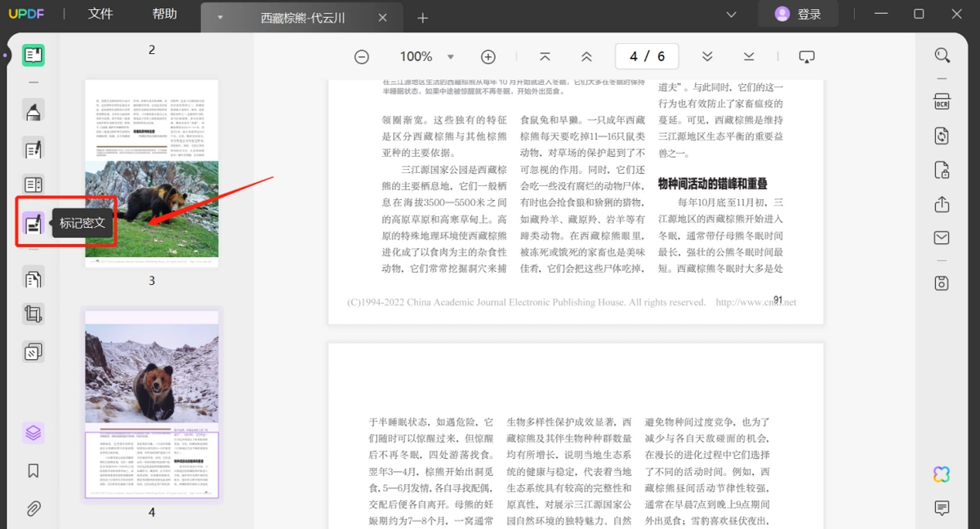Viewport: 980px width, 529px height.
Task: Run OCR text recognition
Action: coord(942,101)
